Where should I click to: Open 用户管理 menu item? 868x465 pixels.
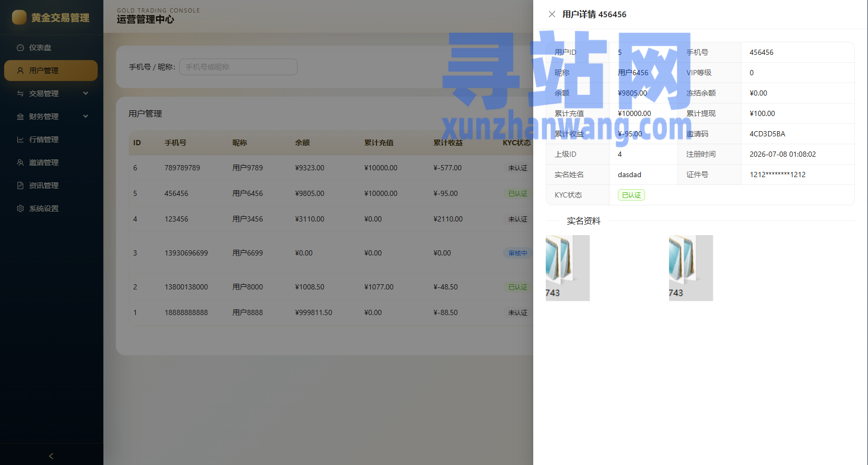pos(51,71)
